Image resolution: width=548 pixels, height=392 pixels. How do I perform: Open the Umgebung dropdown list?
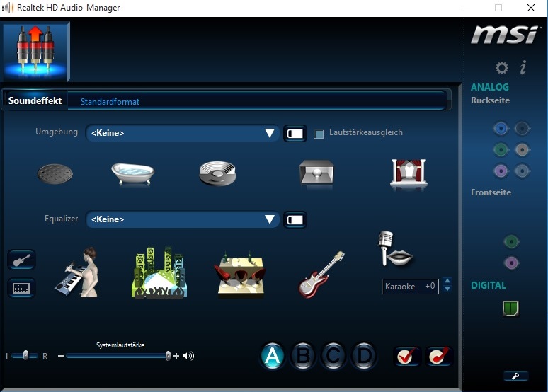click(x=182, y=133)
